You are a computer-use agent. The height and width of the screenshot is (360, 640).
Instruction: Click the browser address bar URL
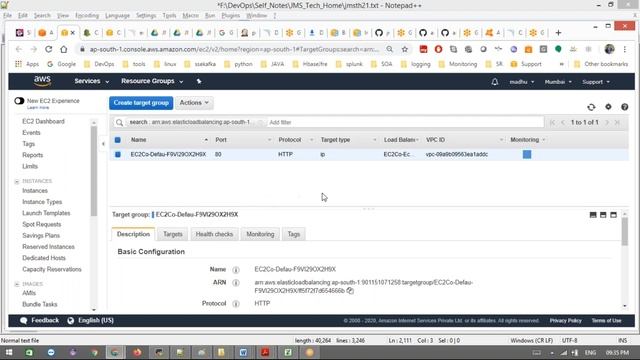234,49
